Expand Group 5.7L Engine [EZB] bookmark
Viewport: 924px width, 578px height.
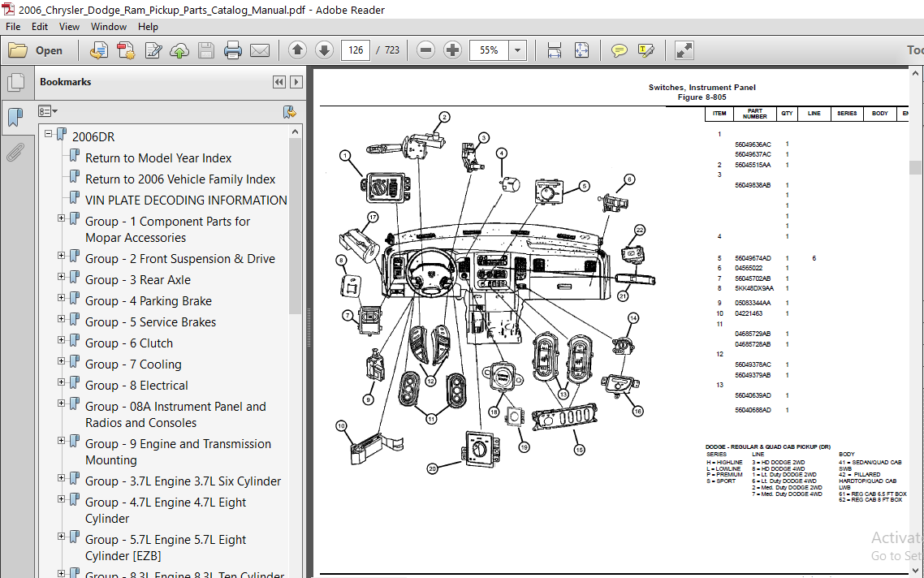[61, 536]
